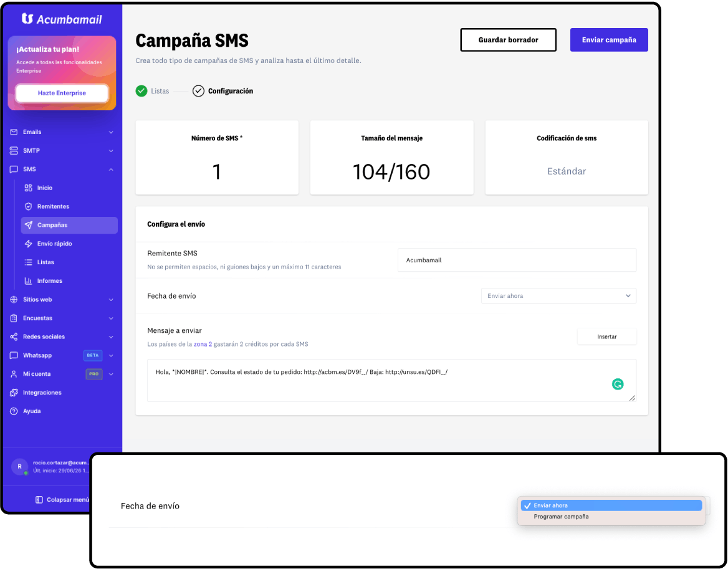Viewport: 728px width, 569px height.
Task: Click the Insertar button
Action: (x=607, y=337)
